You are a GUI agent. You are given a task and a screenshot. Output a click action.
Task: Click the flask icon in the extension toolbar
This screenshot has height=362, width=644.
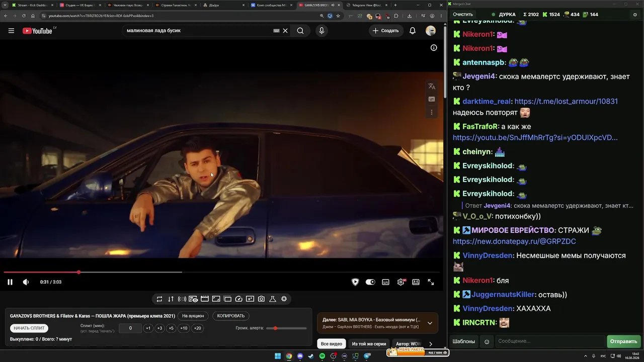[x=273, y=299]
